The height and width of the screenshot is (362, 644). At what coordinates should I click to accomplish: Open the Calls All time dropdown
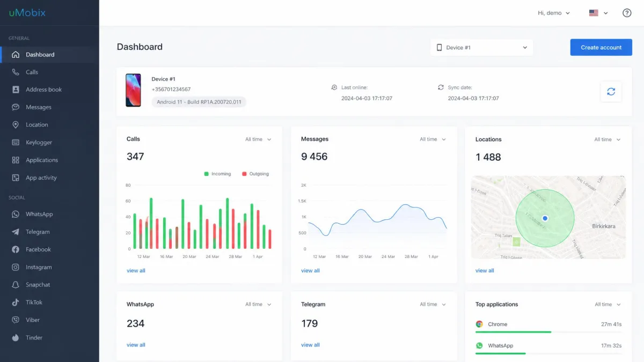click(x=258, y=139)
